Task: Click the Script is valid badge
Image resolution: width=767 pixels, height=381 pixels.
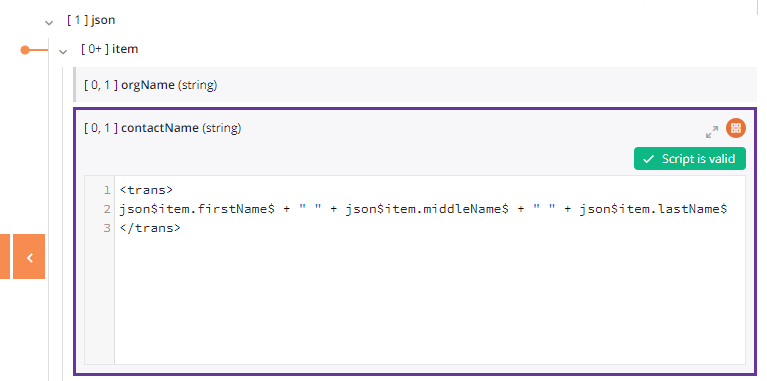Action: click(x=690, y=158)
